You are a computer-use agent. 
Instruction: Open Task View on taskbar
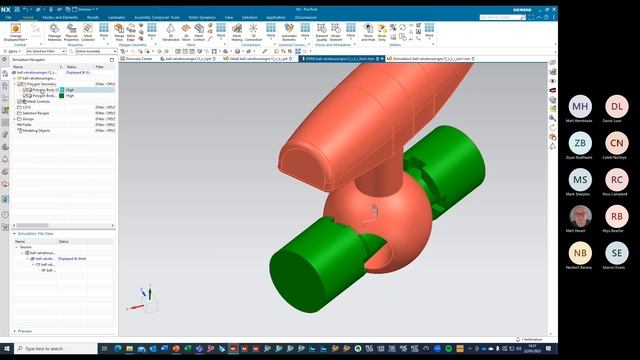104,348
